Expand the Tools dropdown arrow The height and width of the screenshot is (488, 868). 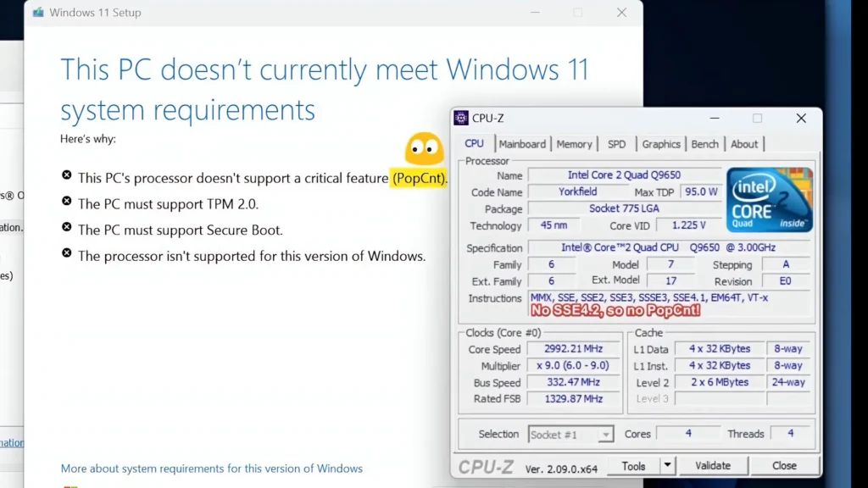[668, 466]
